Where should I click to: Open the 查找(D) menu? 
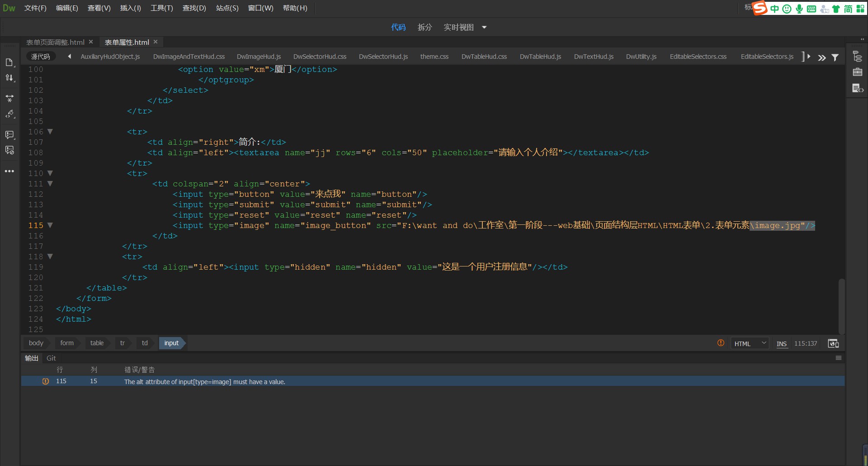pyautogui.click(x=194, y=8)
